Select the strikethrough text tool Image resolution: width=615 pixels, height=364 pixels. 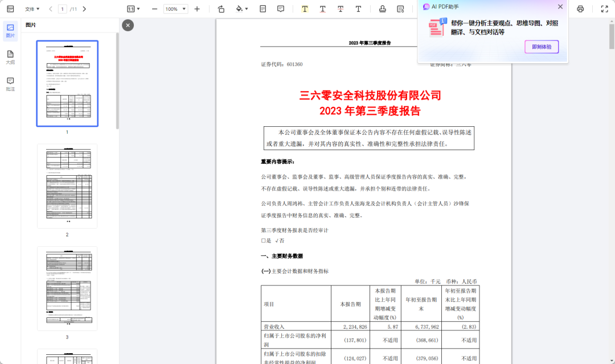click(341, 9)
